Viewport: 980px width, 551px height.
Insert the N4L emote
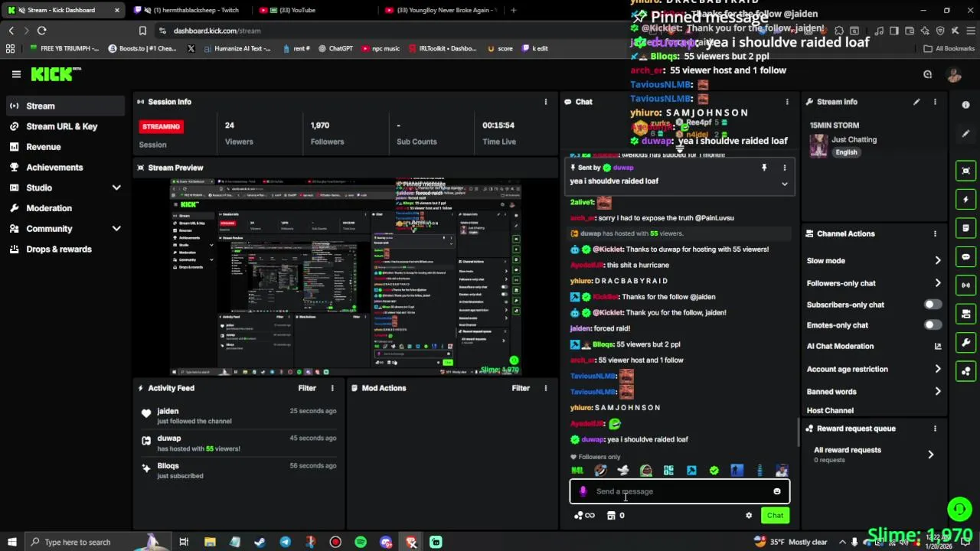(x=577, y=471)
